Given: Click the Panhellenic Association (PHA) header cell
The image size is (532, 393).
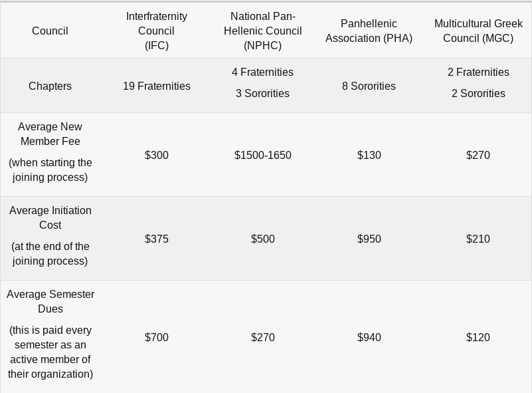Looking at the screenshot, I should pyautogui.click(x=369, y=31).
